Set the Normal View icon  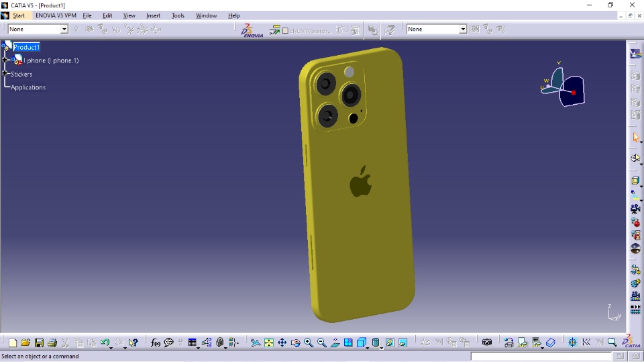tap(335, 343)
